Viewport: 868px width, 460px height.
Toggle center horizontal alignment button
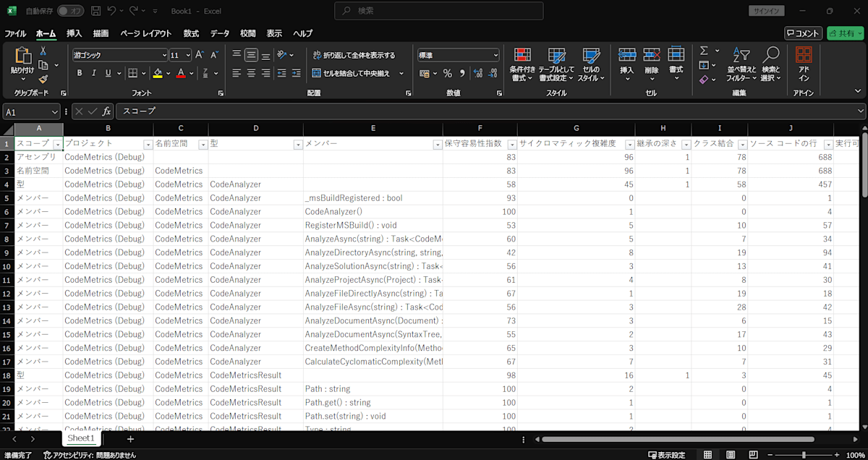(x=251, y=73)
